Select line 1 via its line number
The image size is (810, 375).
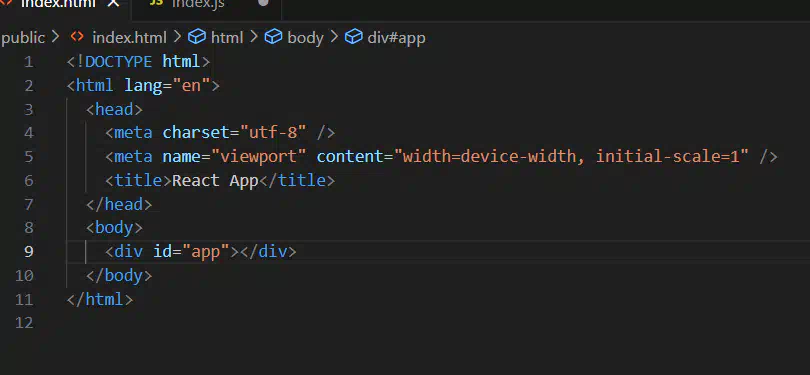[x=28, y=62]
